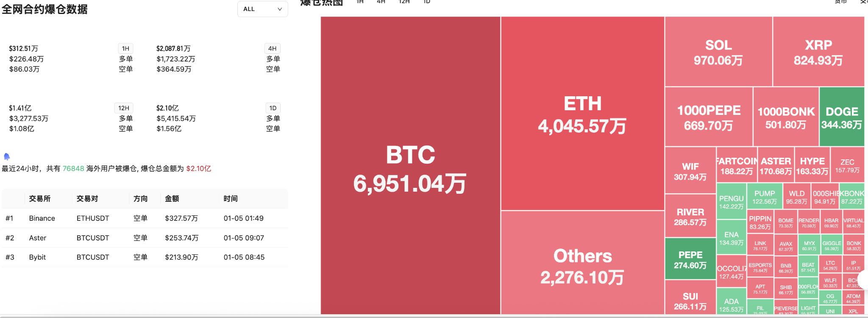Select the XRP heatmap tile
This screenshot has height=318, width=868.
[818, 52]
